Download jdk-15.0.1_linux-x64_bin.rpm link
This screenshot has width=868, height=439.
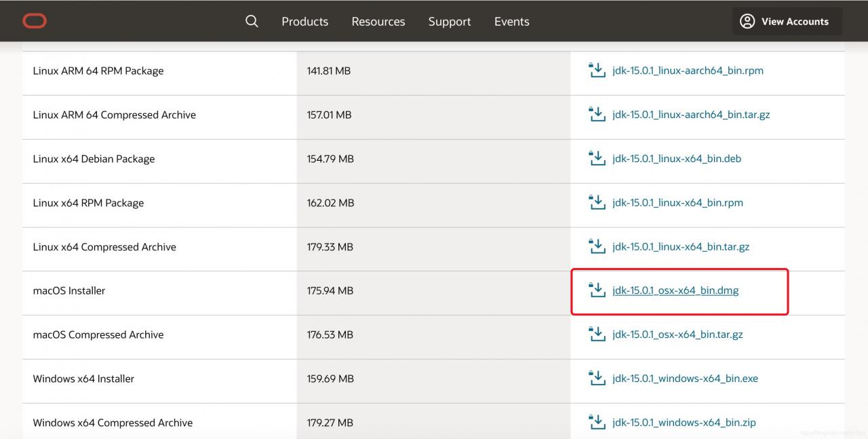tap(677, 203)
